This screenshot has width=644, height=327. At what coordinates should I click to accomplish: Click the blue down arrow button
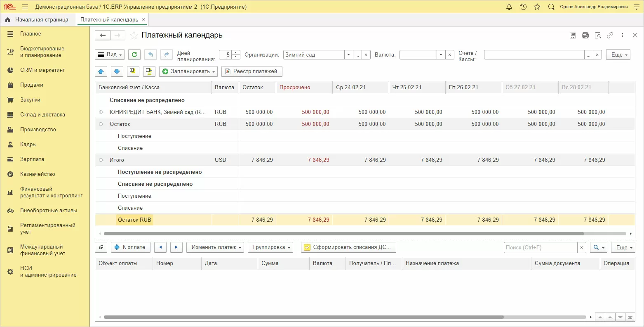click(x=117, y=71)
